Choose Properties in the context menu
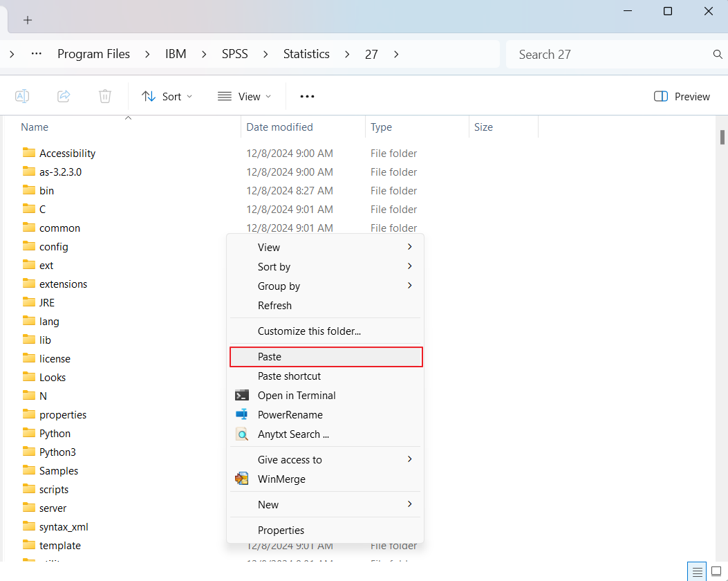728x581 pixels. 281,531
